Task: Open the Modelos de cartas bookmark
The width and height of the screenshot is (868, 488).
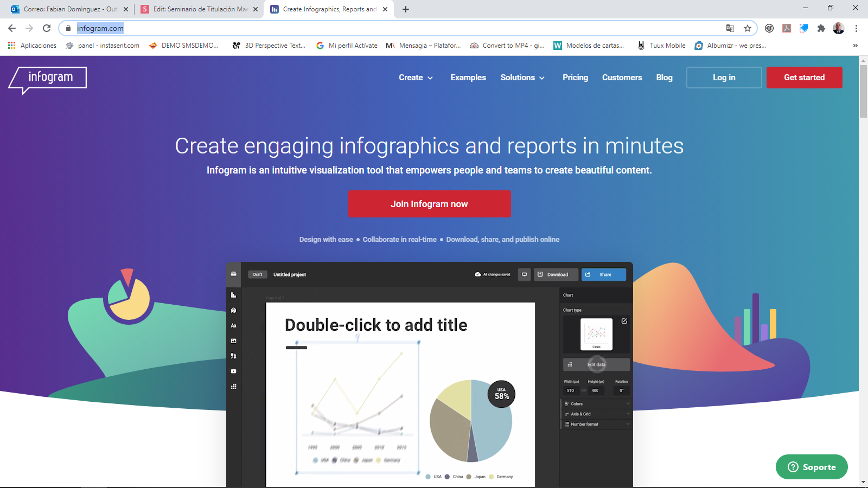Action: coord(589,46)
